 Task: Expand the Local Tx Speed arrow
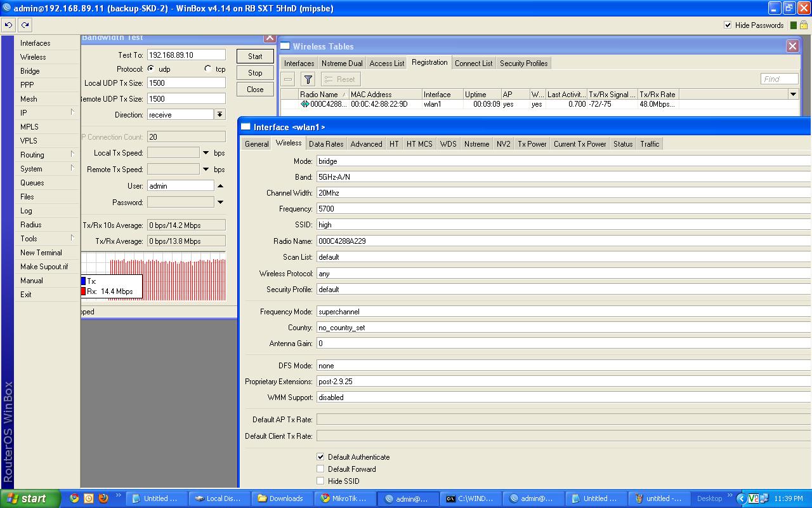tap(206, 153)
